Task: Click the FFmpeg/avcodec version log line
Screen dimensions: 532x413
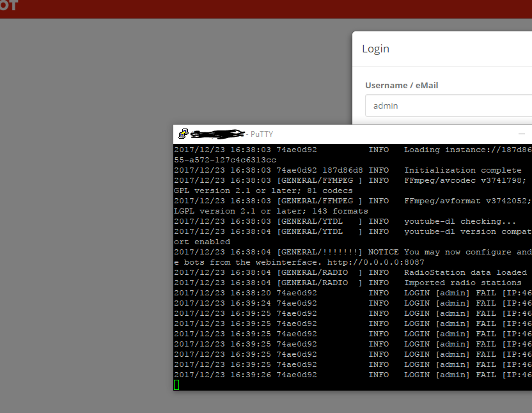Action: click(x=467, y=180)
